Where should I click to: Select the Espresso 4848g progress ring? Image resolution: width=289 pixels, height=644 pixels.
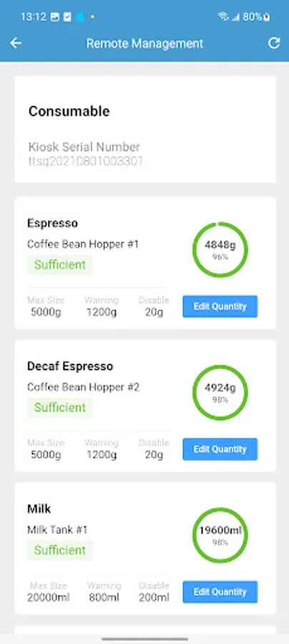pos(220,250)
